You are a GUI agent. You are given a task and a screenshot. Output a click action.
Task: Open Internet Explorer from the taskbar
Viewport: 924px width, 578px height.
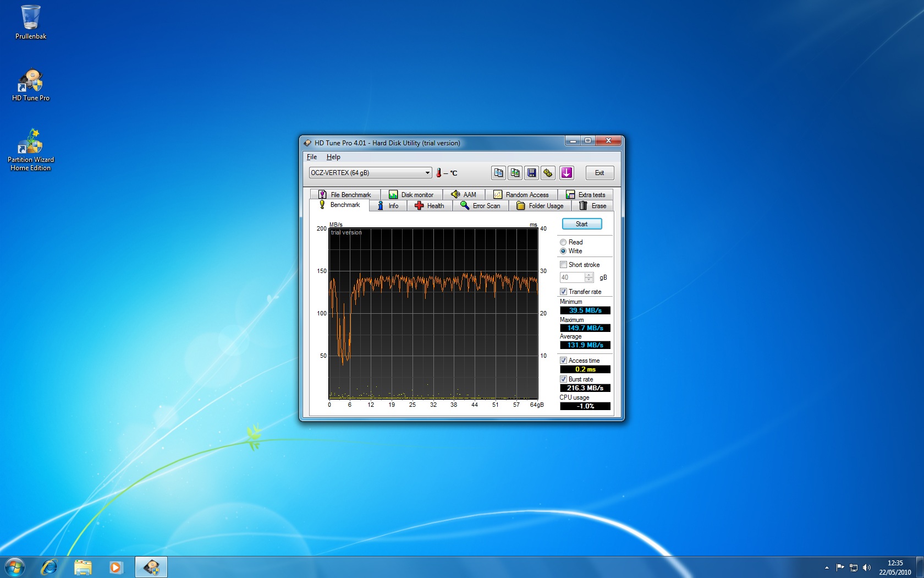(x=49, y=567)
